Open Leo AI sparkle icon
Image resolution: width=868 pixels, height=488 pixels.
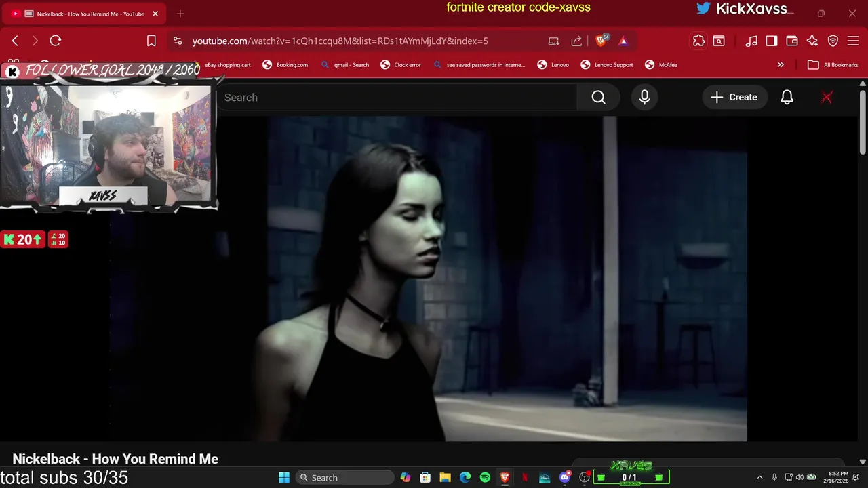click(x=812, y=41)
